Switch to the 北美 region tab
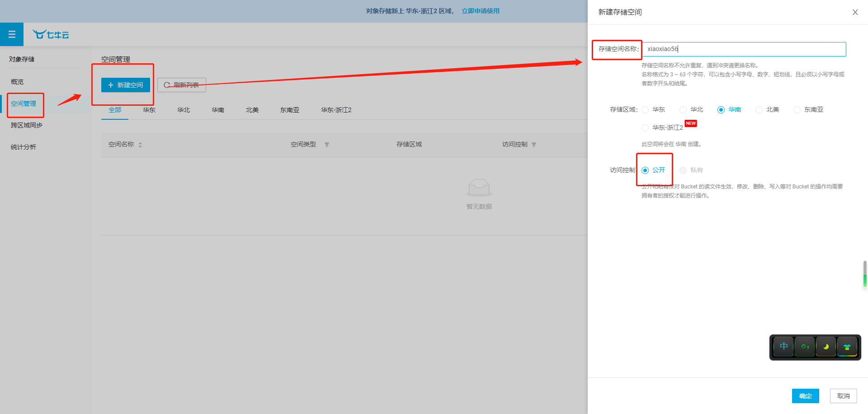The image size is (868, 414). coord(252,110)
